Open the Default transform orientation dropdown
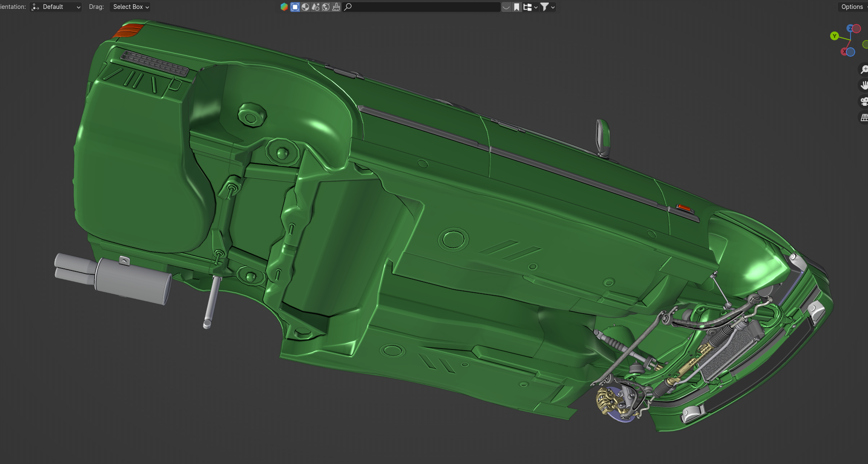The width and height of the screenshot is (868, 464). [x=56, y=7]
